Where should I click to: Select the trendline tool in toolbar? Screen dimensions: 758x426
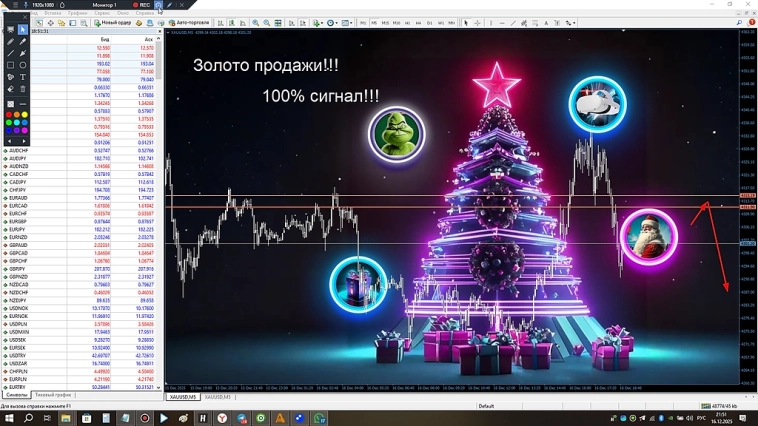(513, 23)
